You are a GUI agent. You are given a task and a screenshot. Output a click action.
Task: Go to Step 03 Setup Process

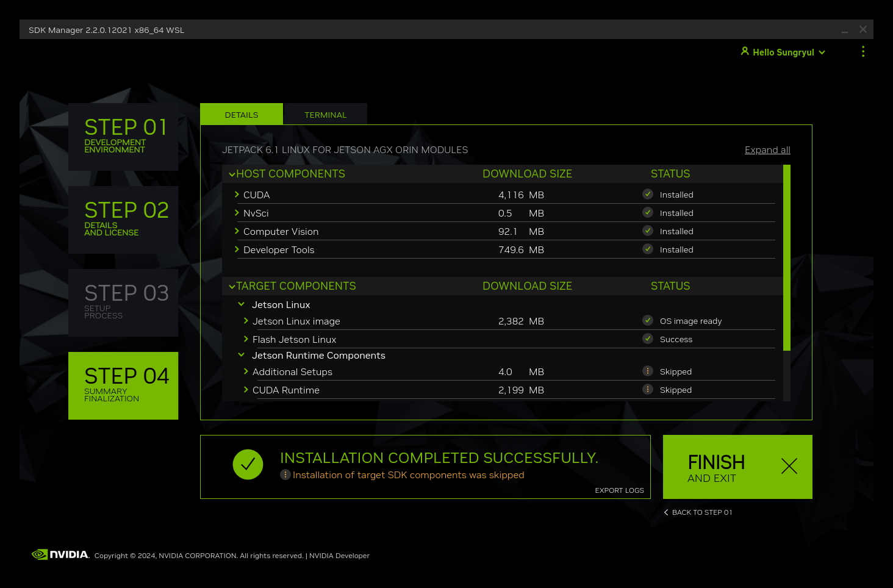click(x=123, y=303)
